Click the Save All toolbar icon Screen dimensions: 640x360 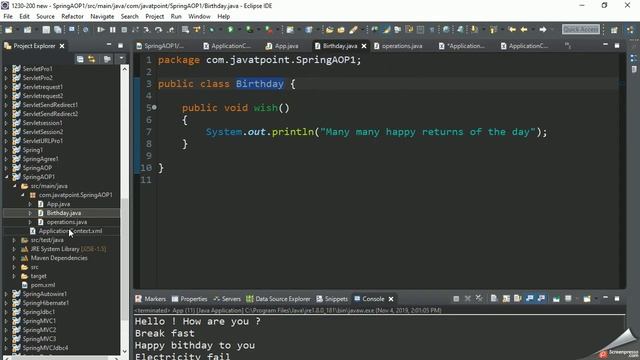(x=58, y=29)
